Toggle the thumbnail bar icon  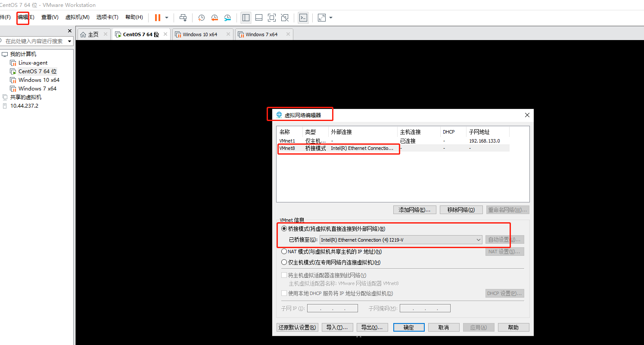[259, 18]
